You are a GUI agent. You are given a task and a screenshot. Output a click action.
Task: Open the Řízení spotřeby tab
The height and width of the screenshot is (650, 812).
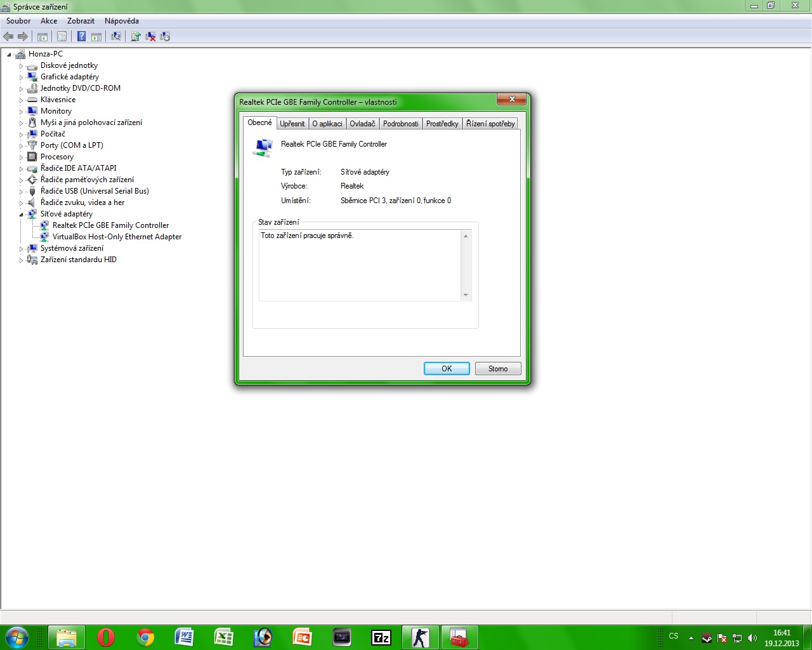[490, 124]
